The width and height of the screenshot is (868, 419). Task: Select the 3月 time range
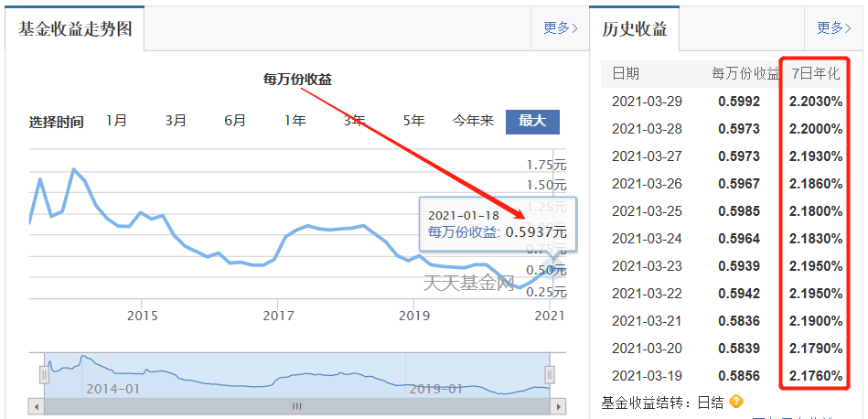tap(176, 121)
